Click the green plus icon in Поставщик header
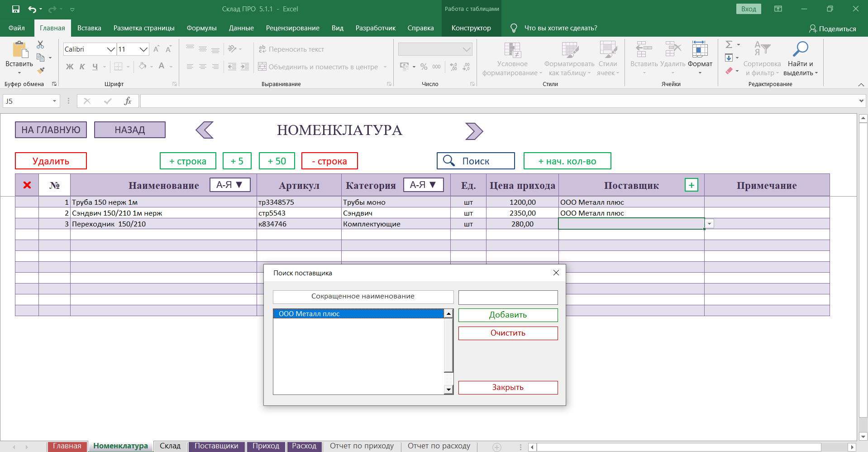The height and width of the screenshot is (452, 868). coord(691,185)
